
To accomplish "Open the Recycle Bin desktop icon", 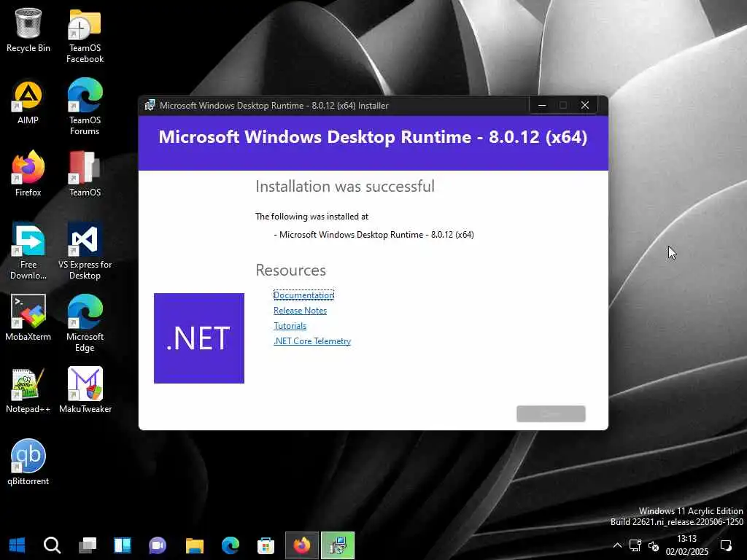I will pos(28,30).
